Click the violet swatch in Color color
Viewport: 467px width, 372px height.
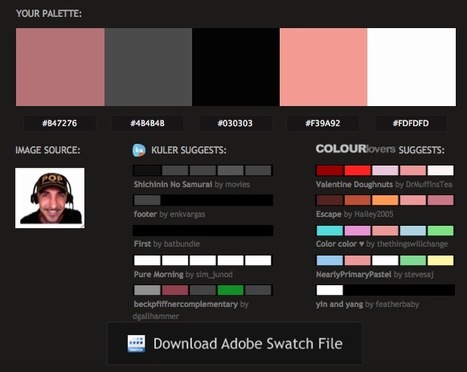[357, 230]
